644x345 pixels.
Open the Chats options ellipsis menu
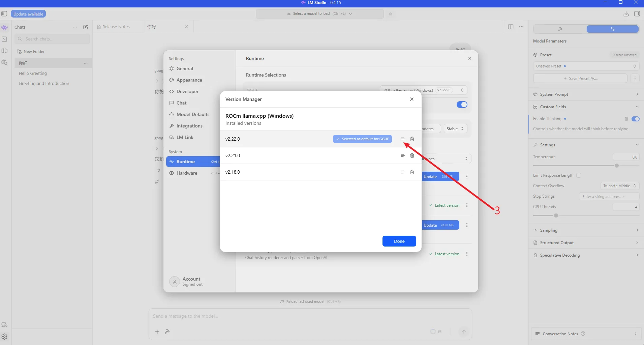point(75,27)
